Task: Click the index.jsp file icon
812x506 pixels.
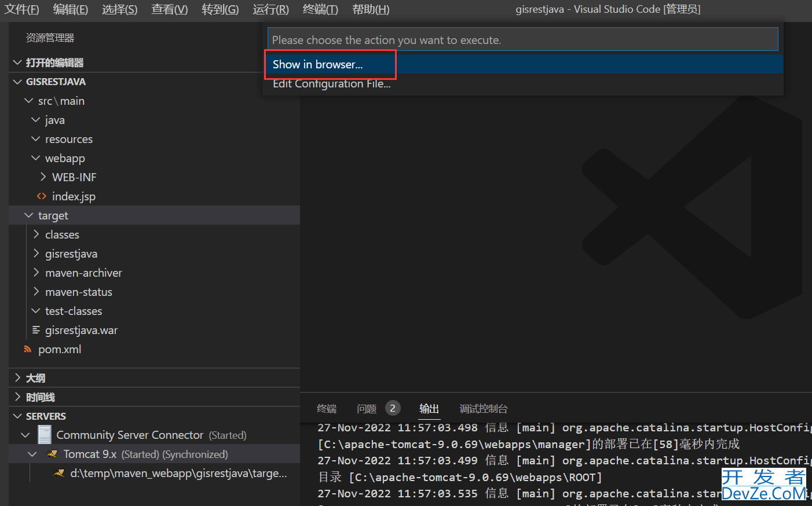Action: (x=41, y=196)
